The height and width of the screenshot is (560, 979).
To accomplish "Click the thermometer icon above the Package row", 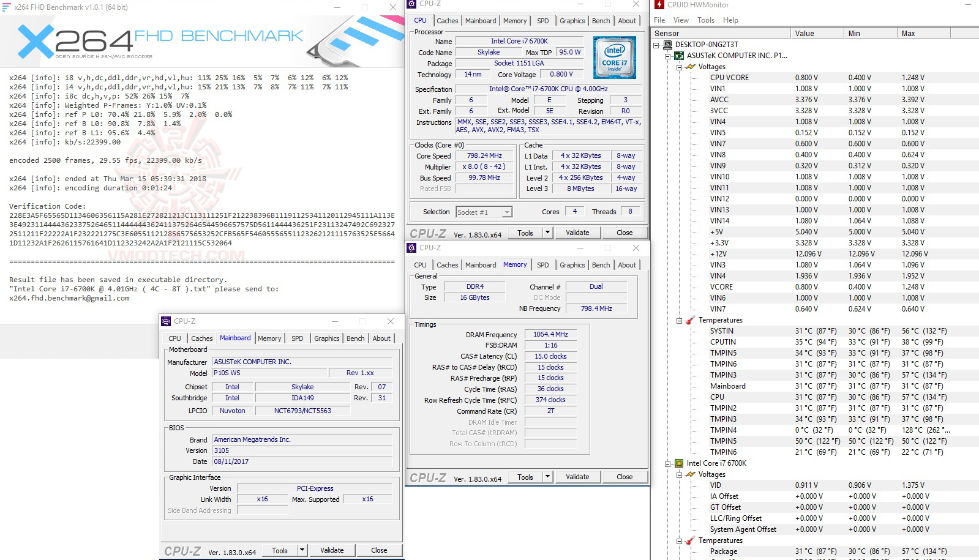I will (691, 540).
